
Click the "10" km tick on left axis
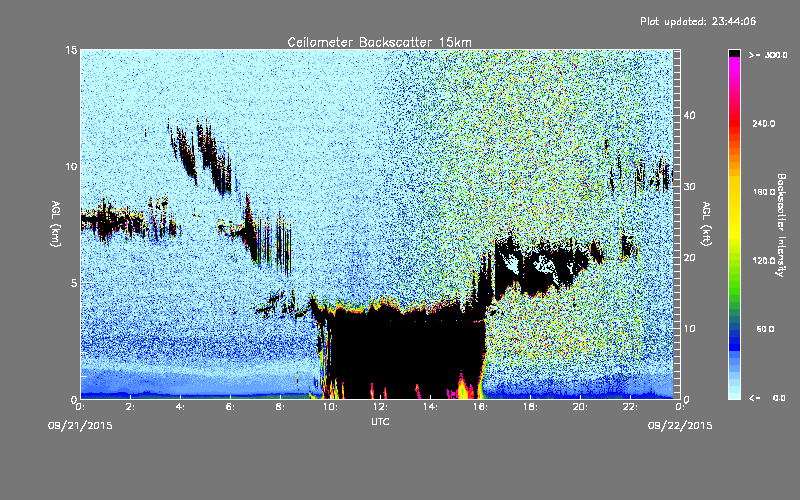71,167
